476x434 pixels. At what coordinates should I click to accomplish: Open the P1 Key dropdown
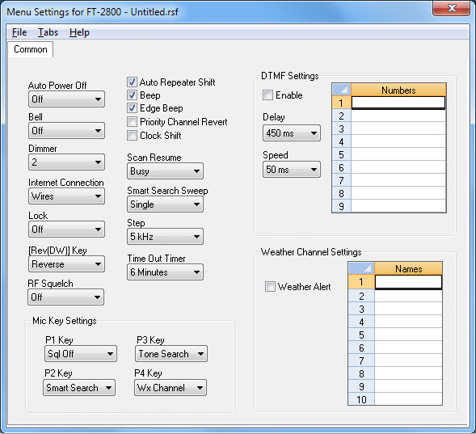coord(81,354)
